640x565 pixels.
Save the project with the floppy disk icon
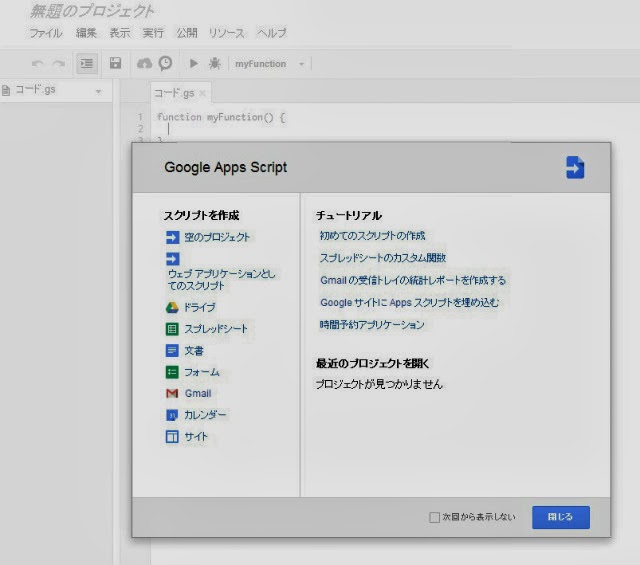[116, 63]
